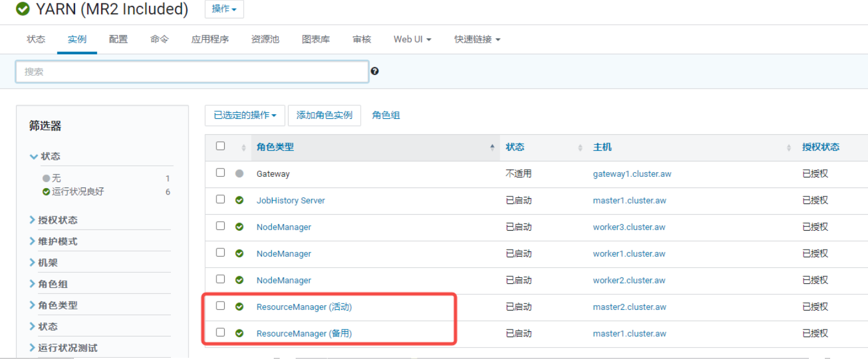This screenshot has height=359, width=868.
Task: Open the Web UI dropdown menu
Action: 412,40
